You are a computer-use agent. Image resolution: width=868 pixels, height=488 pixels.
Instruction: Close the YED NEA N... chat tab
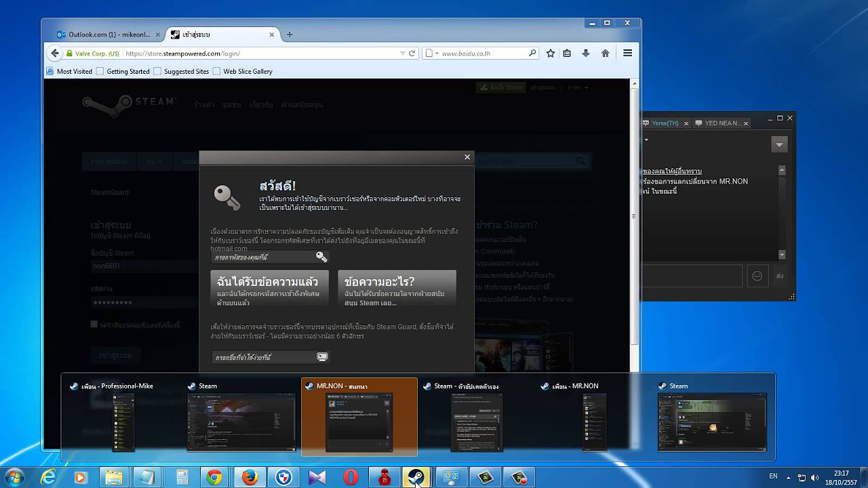point(746,123)
